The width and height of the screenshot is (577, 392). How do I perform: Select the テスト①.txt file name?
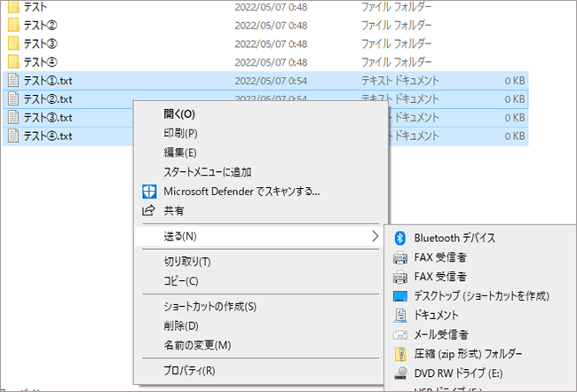[x=48, y=81]
